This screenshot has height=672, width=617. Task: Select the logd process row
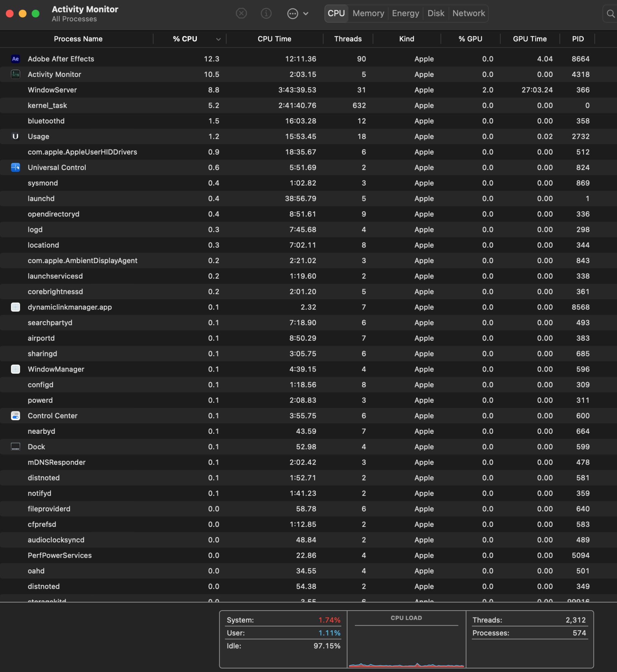(308, 229)
